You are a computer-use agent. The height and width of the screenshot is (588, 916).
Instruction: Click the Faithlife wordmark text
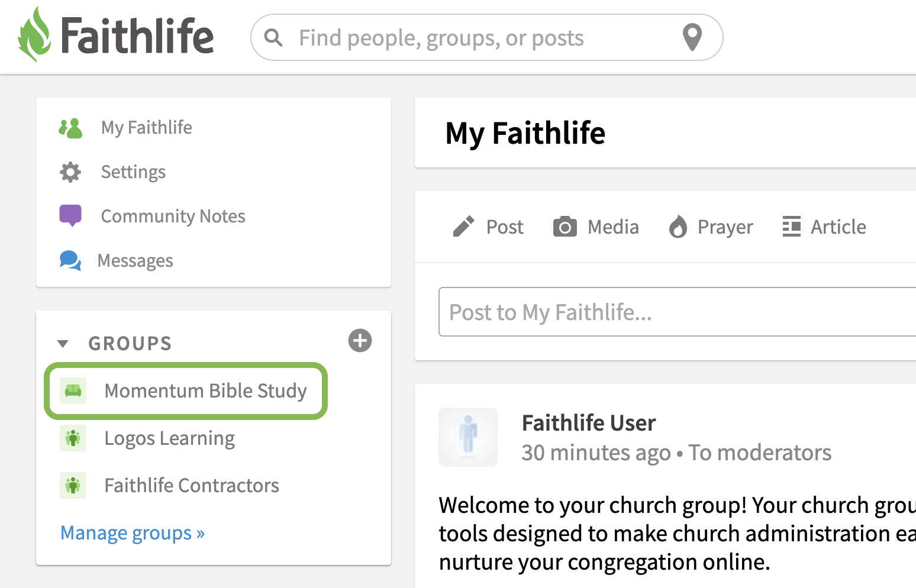(x=137, y=35)
